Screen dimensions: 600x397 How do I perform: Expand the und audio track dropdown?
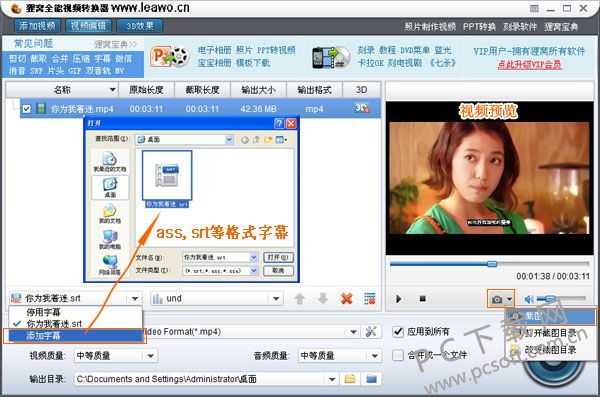(x=276, y=299)
